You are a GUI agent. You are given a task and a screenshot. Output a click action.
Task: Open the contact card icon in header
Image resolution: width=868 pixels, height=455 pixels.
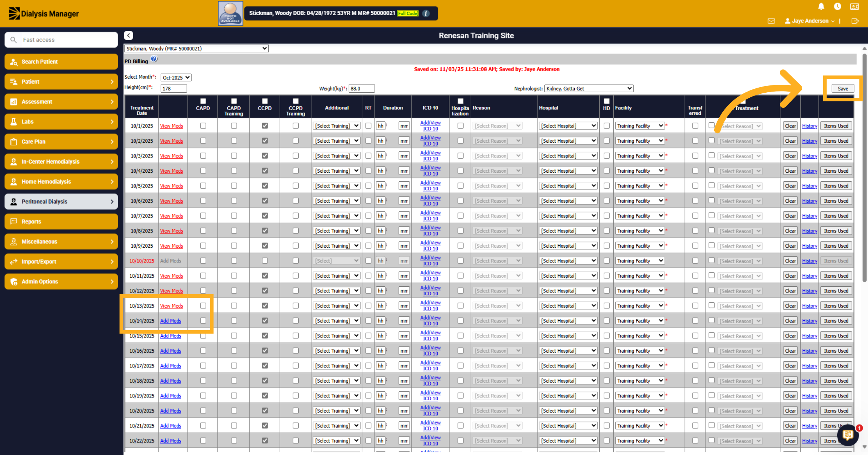[x=855, y=7]
